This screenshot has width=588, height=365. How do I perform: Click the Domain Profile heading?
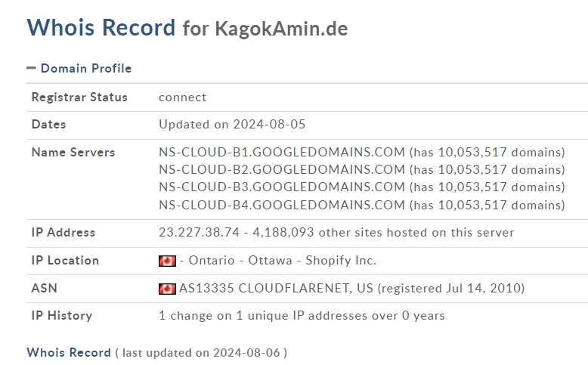pos(86,68)
